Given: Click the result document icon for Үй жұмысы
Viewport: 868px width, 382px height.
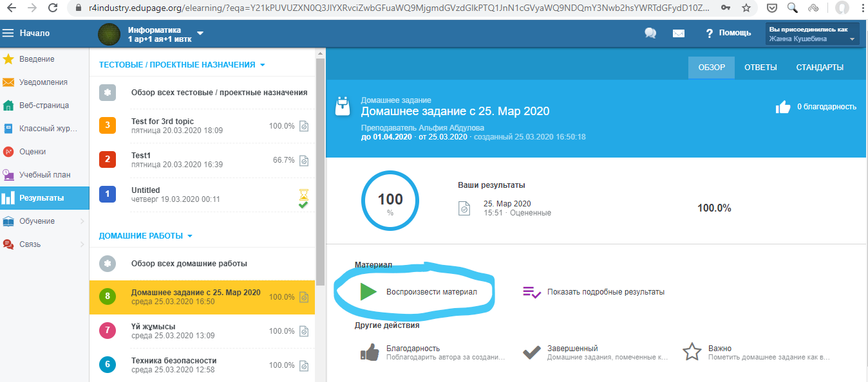Looking at the screenshot, I should (x=304, y=331).
